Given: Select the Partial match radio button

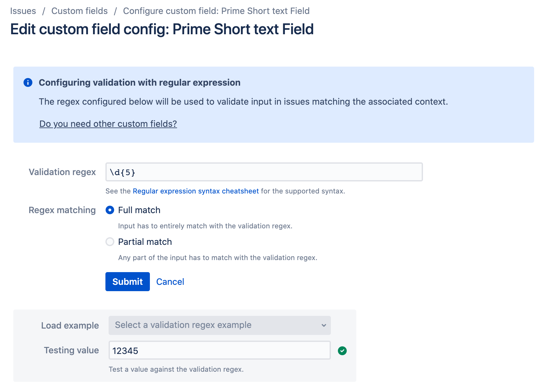Looking at the screenshot, I should click(110, 242).
